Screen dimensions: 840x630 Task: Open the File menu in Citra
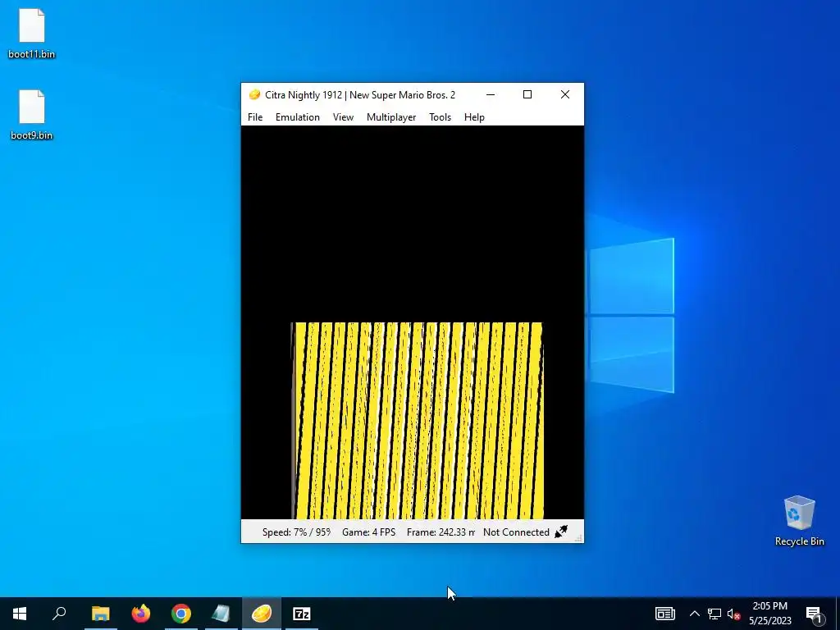point(255,117)
